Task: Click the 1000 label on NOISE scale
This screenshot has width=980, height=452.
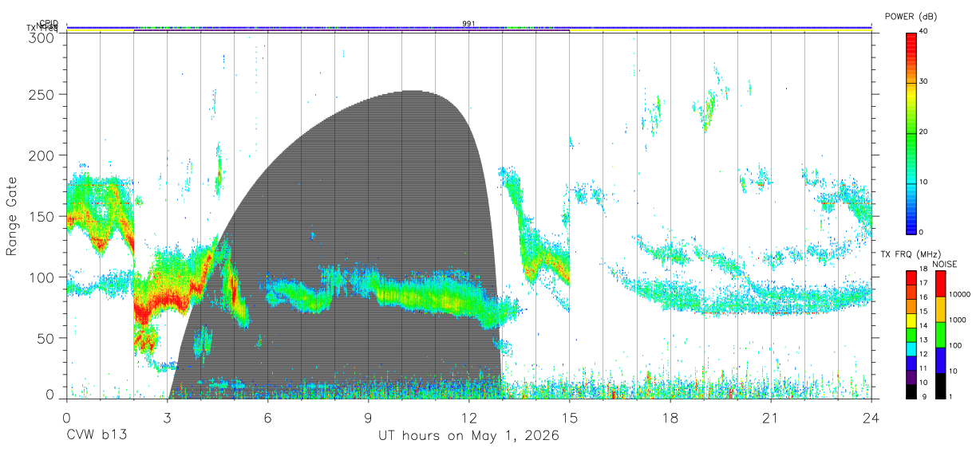Action: (x=957, y=320)
